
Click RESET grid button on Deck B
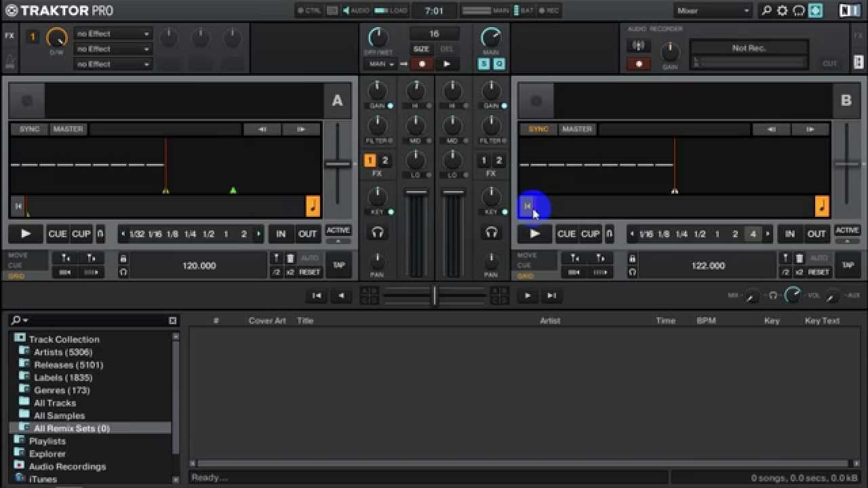click(x=818, y=272)
